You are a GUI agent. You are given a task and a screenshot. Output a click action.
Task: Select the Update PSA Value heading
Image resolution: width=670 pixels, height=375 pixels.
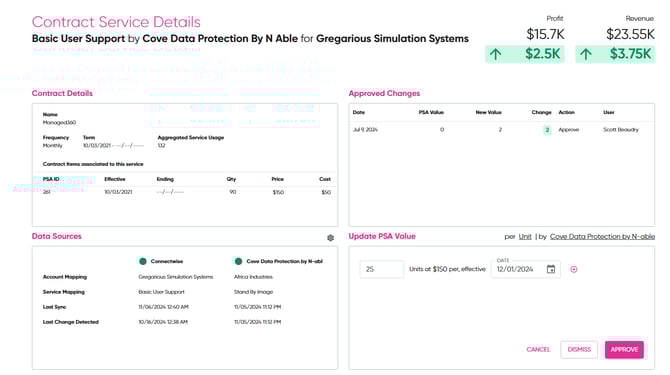[382, 236]
